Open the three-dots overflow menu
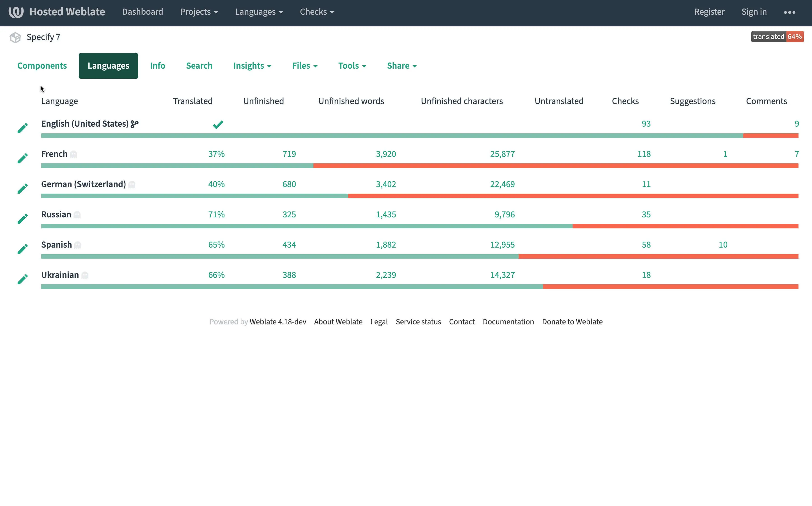The image size is (812, 506). 789,12
